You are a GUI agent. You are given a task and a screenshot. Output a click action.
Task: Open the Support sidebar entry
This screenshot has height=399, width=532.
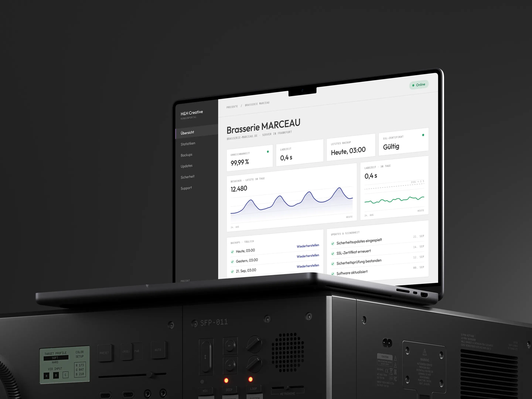pyautogui.click(x=186, y=188)
